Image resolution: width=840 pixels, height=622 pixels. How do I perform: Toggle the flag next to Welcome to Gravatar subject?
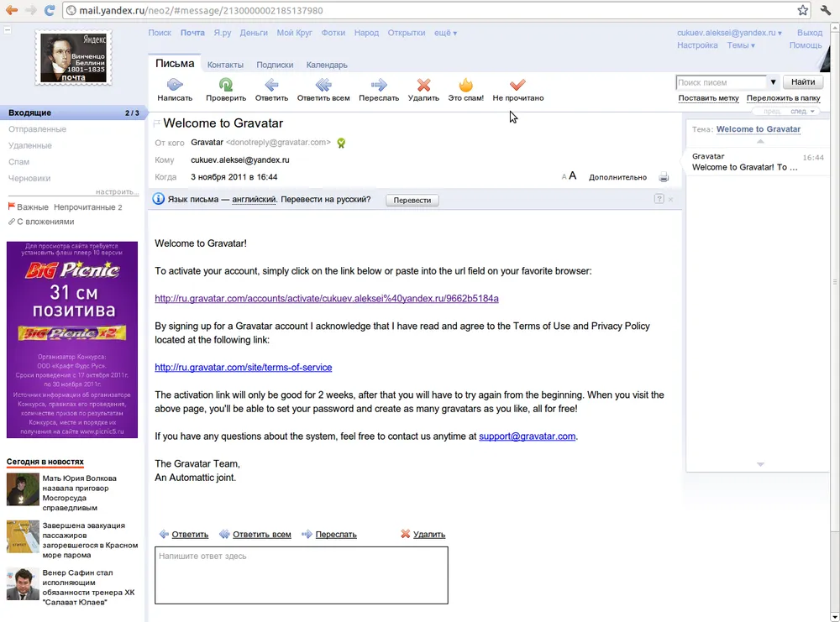click(157, 124)
